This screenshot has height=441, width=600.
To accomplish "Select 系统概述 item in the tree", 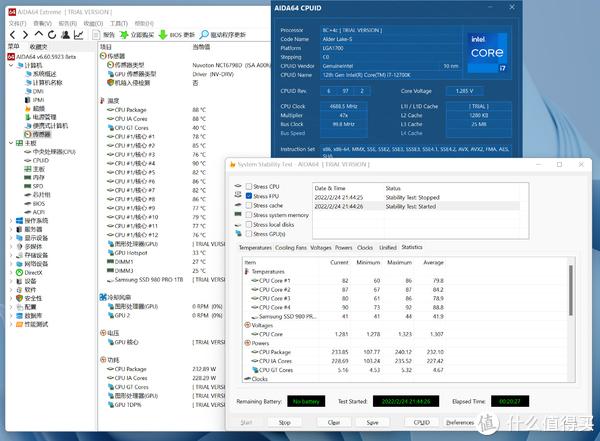I will (x=41, y=74).
